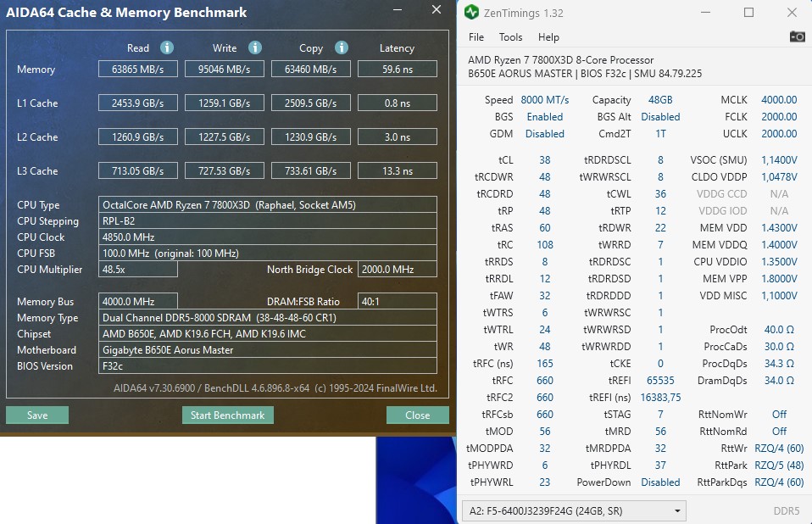Select the L2 Cache latency 3.0 ns field

click(398, 137)
